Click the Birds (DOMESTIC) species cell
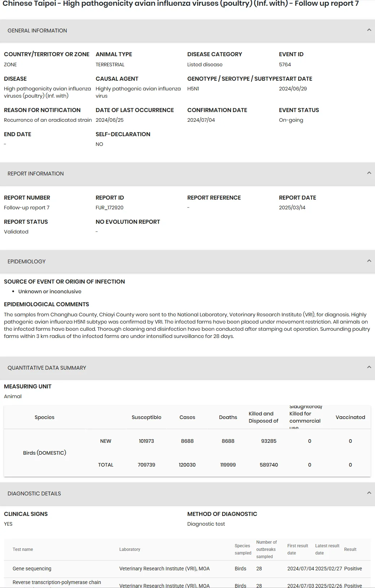Screen dimensions: 375x588 [x=45, y=453]
